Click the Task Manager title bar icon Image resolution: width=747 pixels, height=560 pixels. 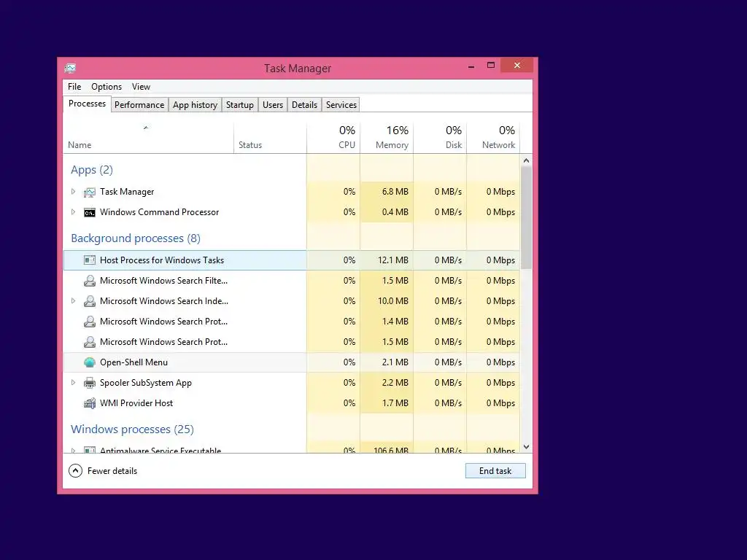pyautogui.click(x=70, y=69)
